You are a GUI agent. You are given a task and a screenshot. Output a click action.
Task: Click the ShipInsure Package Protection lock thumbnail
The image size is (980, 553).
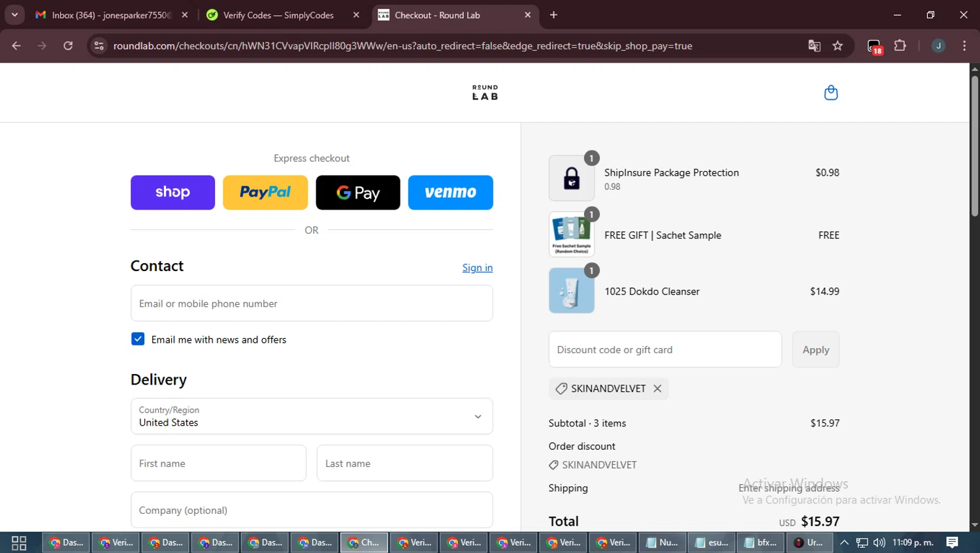572,178
